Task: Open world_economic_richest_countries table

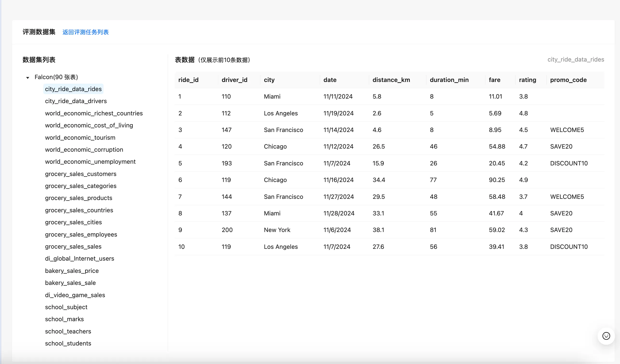Action: (x=94, y=113)
